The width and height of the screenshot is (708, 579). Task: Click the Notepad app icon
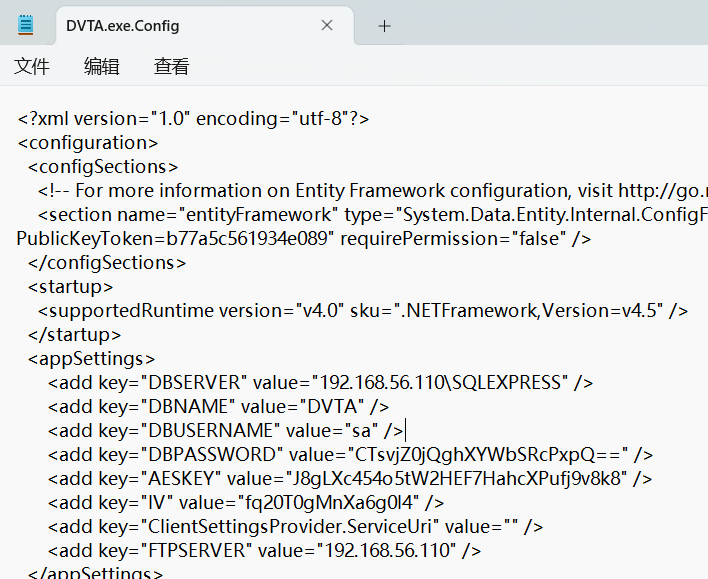click(26, 26)
